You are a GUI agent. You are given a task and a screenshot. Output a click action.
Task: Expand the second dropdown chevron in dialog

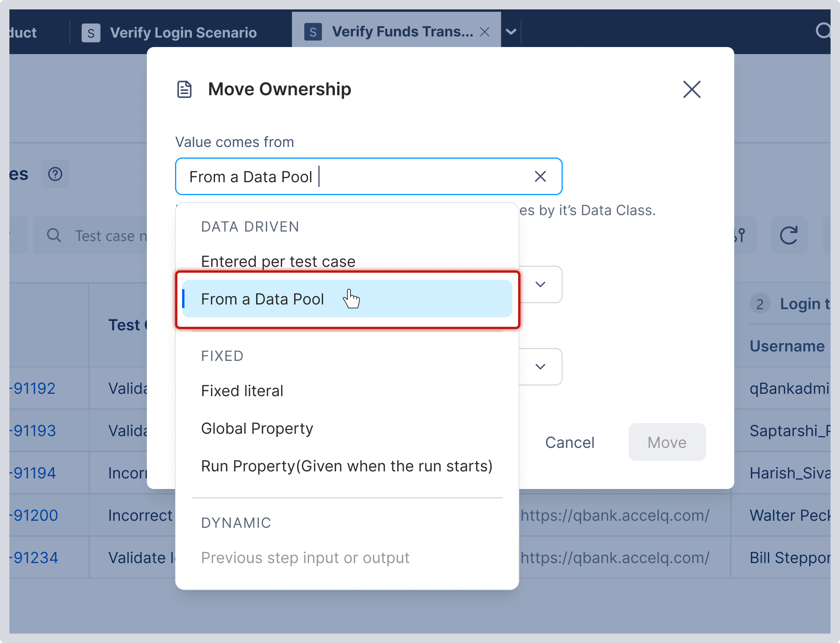pyautogui.click(x=540, y=367)
